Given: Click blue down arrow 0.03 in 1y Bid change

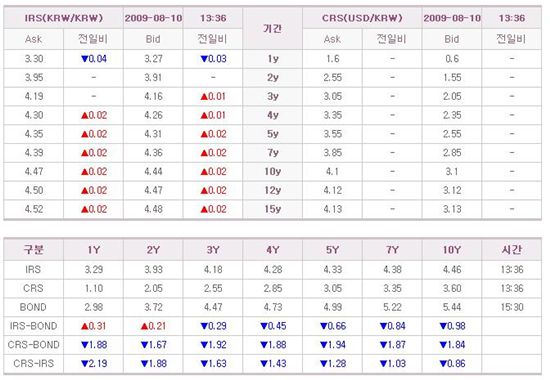Looking at the screenshot, I should pos(213,59).
